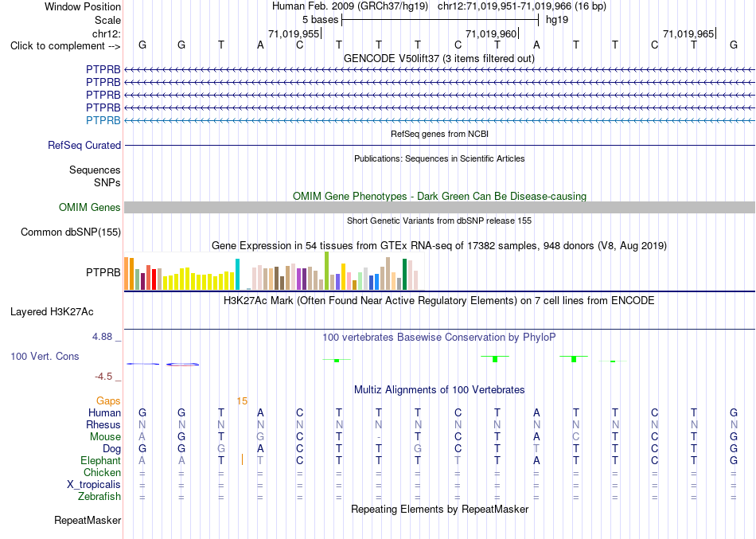Click the tallest yellow-green GTEx bar

point(326,271)
